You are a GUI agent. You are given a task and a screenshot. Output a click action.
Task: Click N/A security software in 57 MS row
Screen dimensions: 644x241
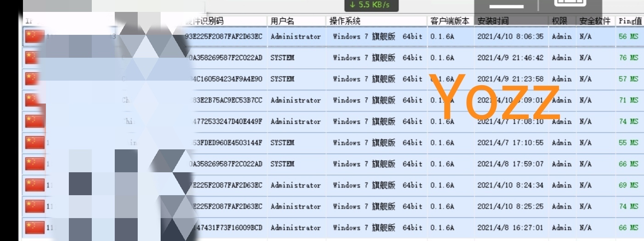coord(585,79)
